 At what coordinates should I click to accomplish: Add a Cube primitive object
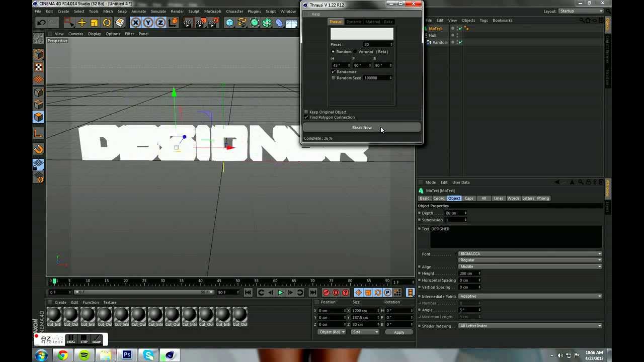[229, 23]
